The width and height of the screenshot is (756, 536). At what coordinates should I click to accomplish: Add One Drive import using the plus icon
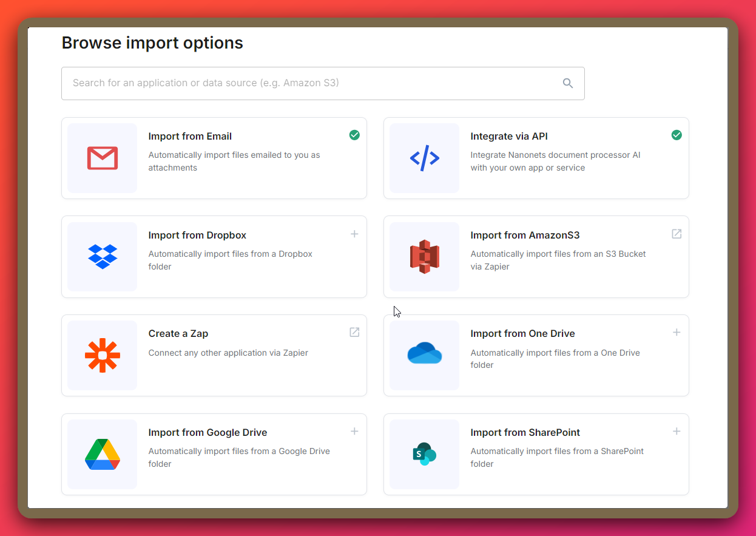677,332
